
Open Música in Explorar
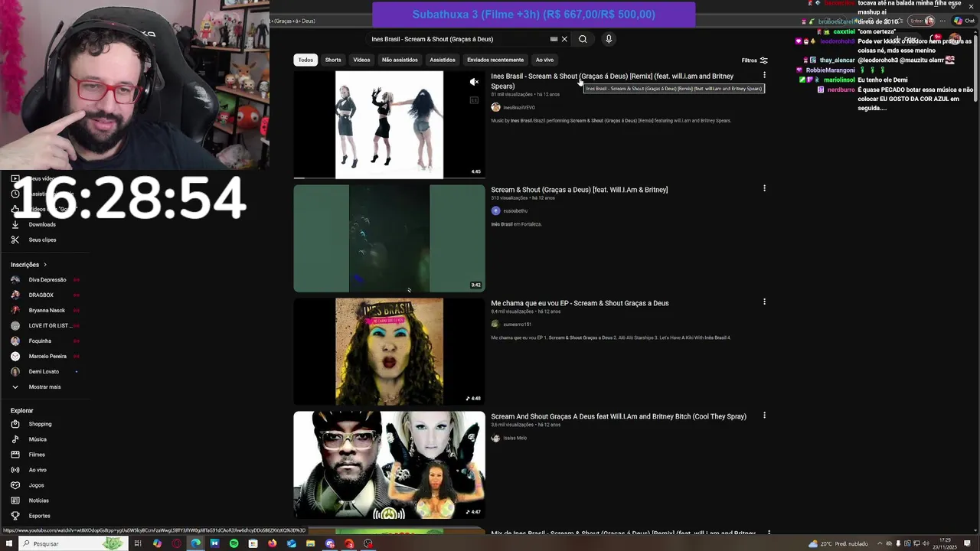(x=38, y=439)
